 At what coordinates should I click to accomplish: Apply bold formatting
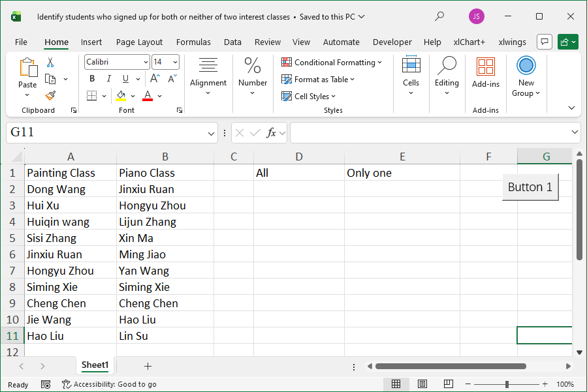(x=91, y=78)
